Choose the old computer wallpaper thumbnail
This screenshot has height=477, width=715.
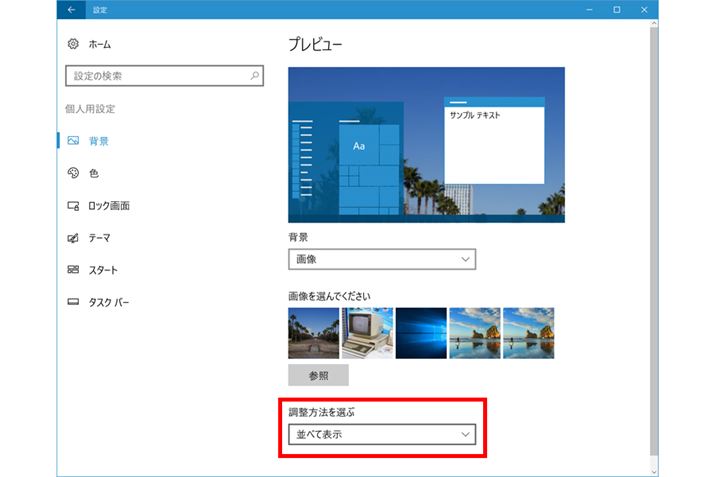pyautogui.click(x=367, y=333)
